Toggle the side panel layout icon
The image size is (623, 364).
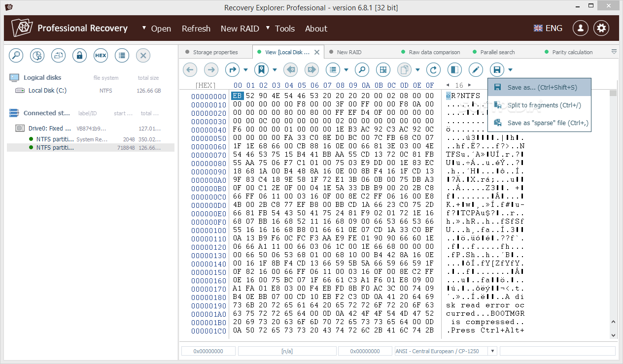pyautogui.click(x=454, y=70)
